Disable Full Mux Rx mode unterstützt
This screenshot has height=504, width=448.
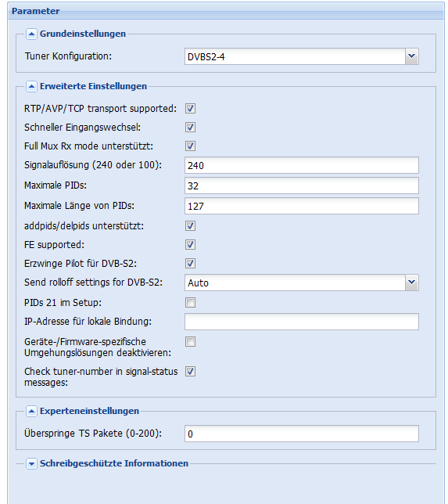point(190,146)
